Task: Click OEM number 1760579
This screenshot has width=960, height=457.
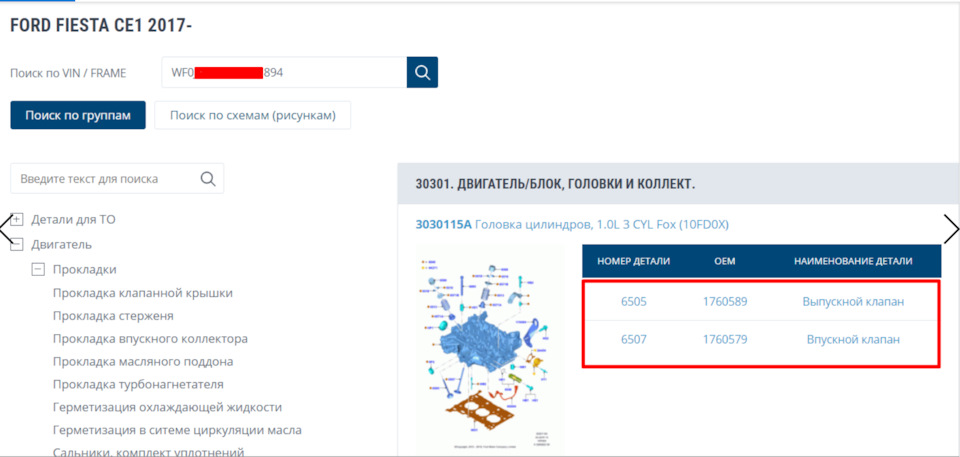Action: click(x=725, y=339)
